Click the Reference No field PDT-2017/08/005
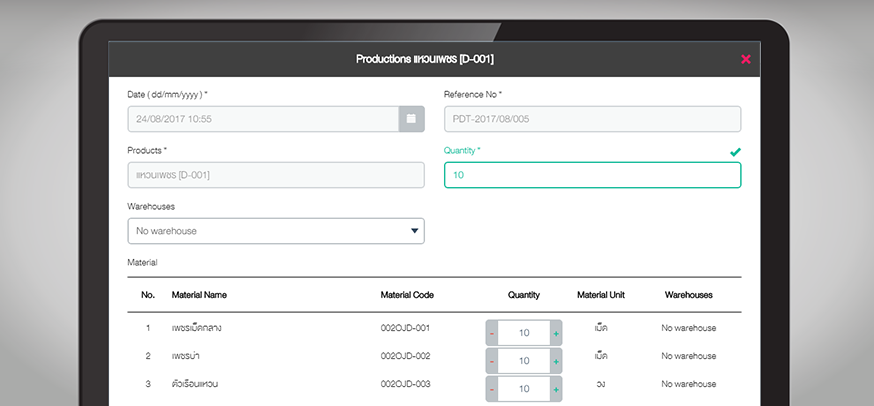874x406 pixels. pyautogui.click(x=593, y=119)
